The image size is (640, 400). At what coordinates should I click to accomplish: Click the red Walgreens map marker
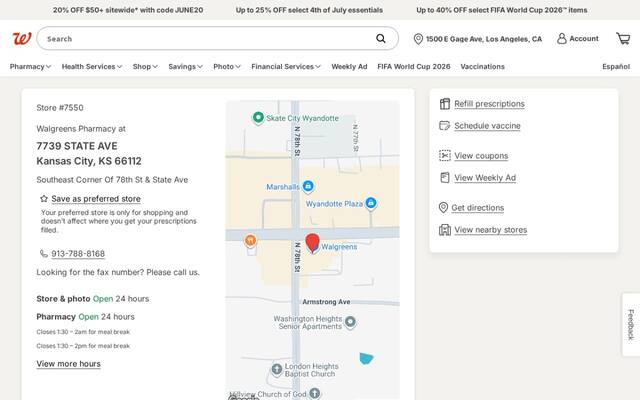point(313,243)
